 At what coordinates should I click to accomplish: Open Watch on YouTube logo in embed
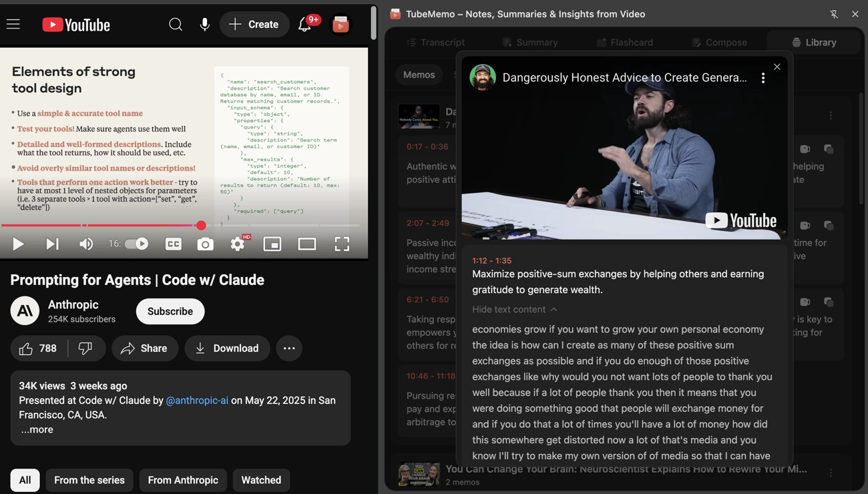pos(741,220)
